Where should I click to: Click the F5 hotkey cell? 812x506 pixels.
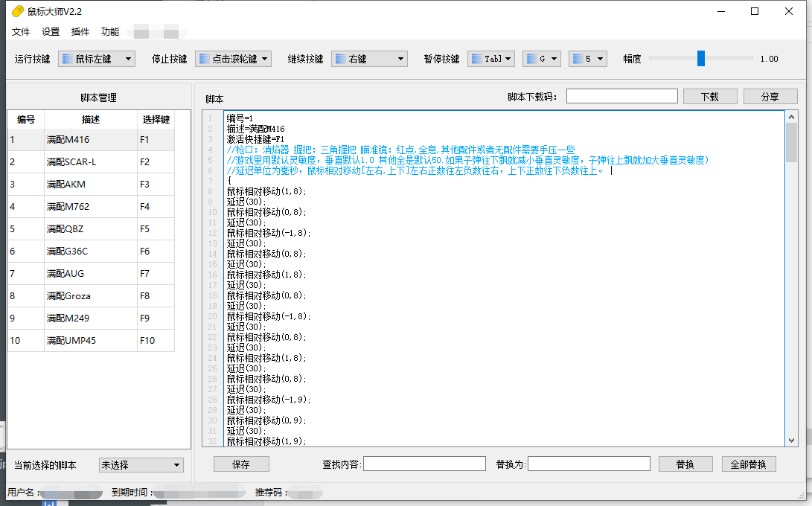point(156,229)
